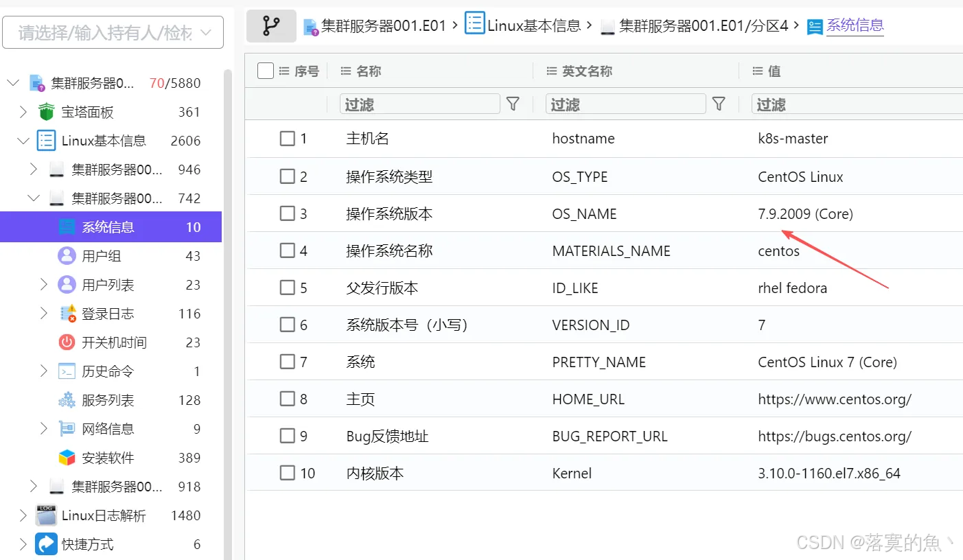This screenshot has height=560, width=963.
Task: Click the 用户组 avatar icon
Action: [67, 256]
